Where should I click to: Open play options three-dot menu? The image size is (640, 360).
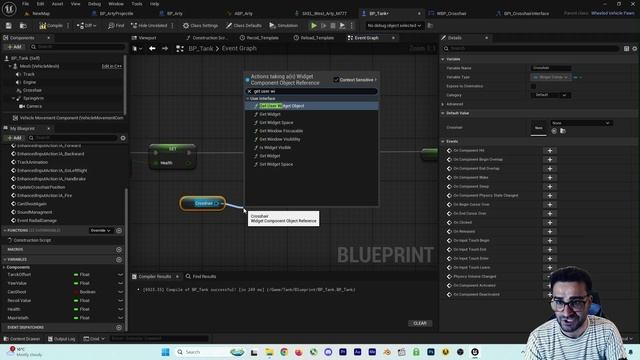351,26
